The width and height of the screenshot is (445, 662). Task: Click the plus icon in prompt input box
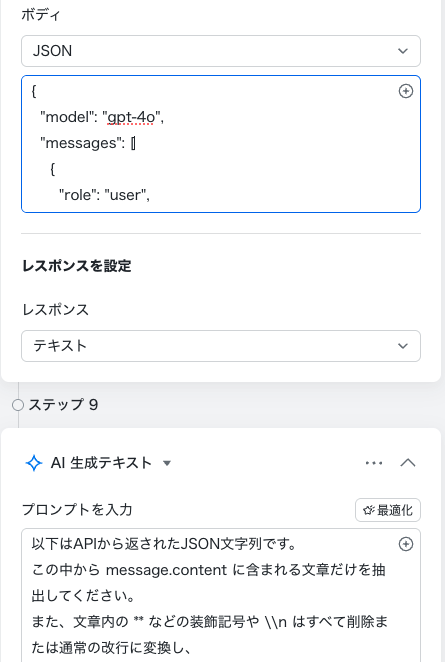click(x=406, y=544)
